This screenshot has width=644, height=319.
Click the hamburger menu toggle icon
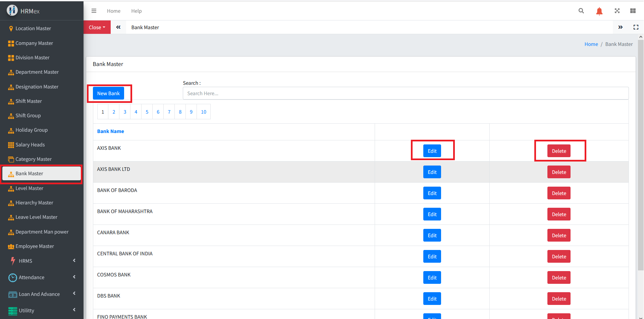94,11
